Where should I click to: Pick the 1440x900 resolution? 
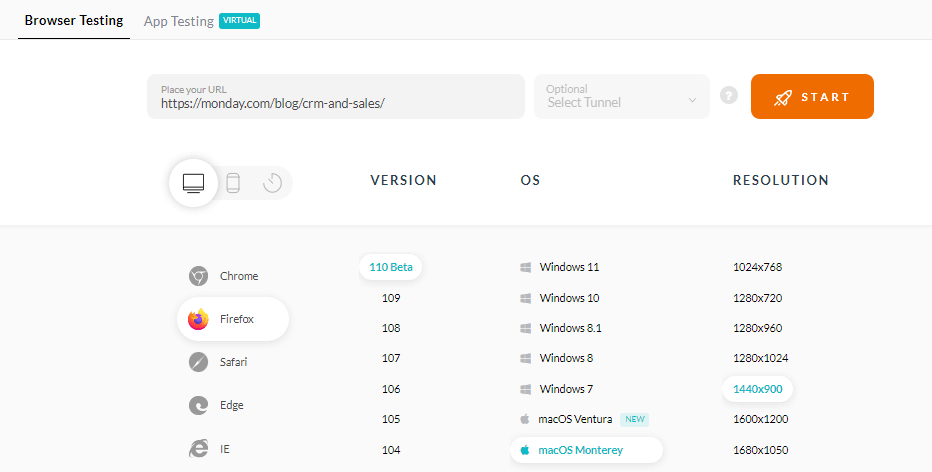coord(757,389)
